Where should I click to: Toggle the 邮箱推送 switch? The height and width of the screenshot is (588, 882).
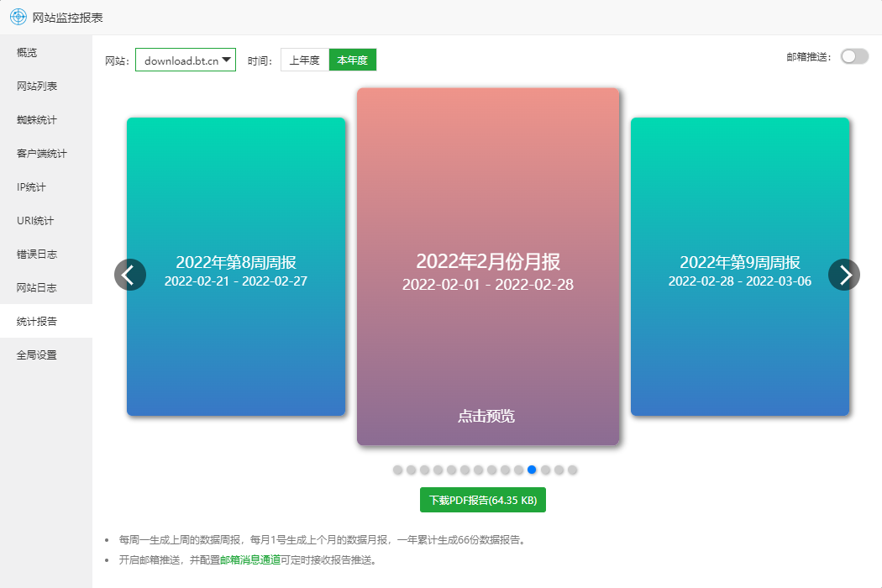tap(854, 56)
